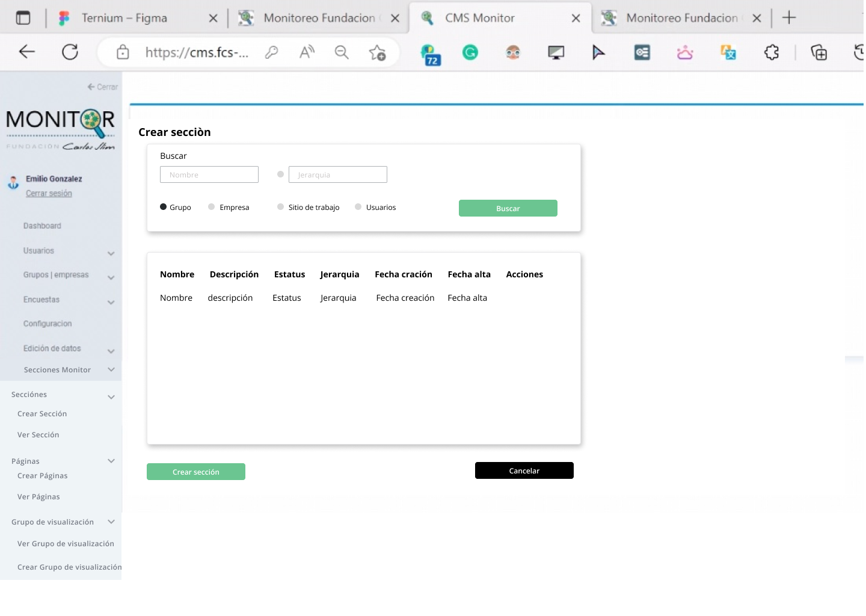Open the Grammarly extension icon
The height and width of the screenshot is (616, 866).
pyautogui.click(x=470, y=53)
